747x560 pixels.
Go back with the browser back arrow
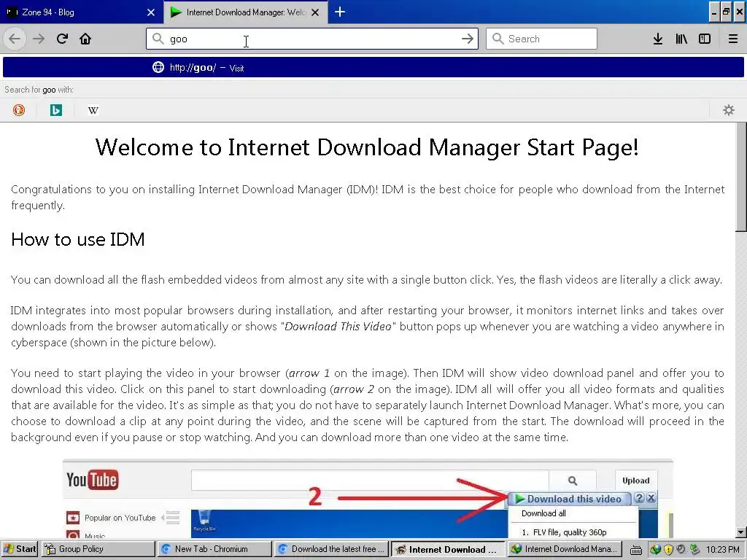click(x=15, y=39)
